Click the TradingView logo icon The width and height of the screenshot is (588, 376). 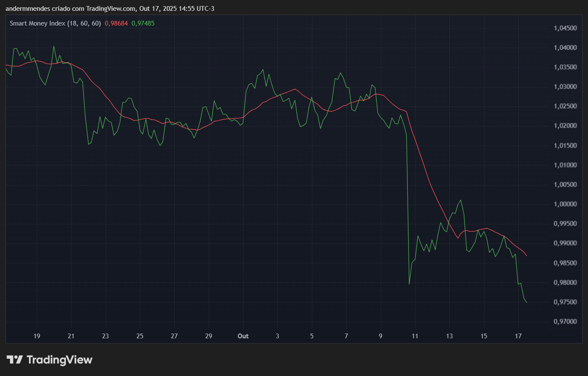coord(14,360)
